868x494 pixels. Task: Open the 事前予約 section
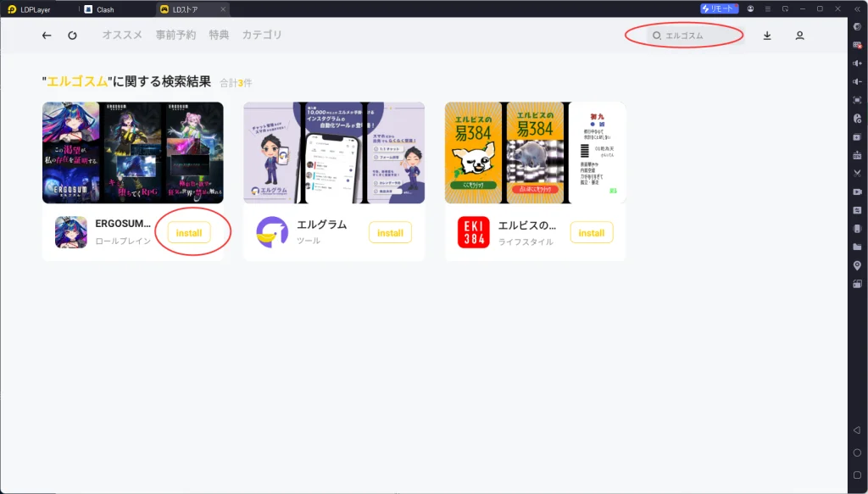pyautogui.click(x=175, y=35)
